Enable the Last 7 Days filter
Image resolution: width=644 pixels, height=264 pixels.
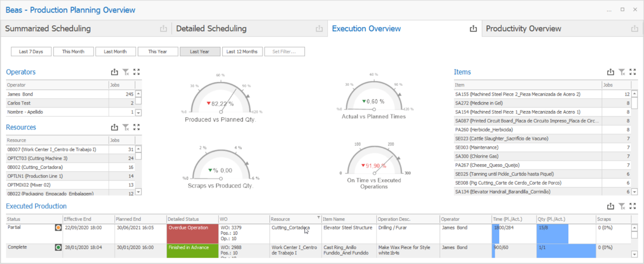coord(31,52)
